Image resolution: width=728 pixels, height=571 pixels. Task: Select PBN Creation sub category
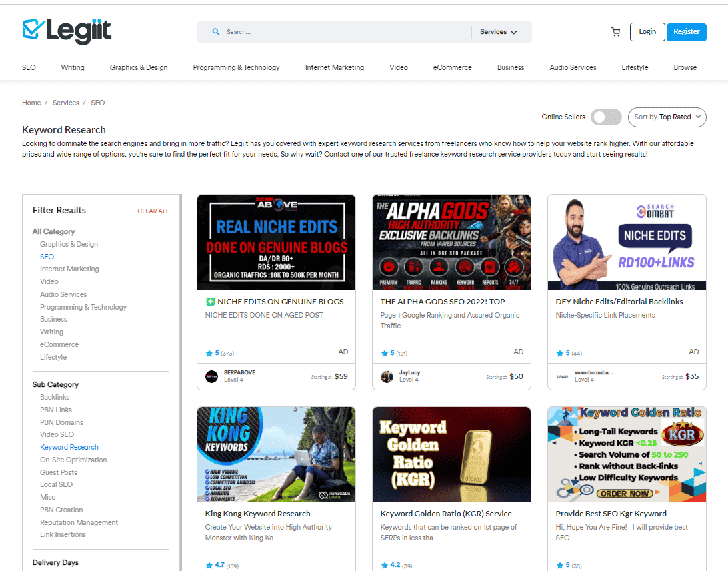pos(61,510)
